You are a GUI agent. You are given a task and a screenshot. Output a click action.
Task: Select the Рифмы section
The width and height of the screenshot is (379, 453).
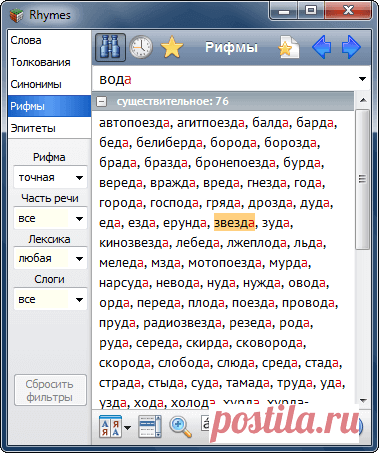[x=49, y=106]
